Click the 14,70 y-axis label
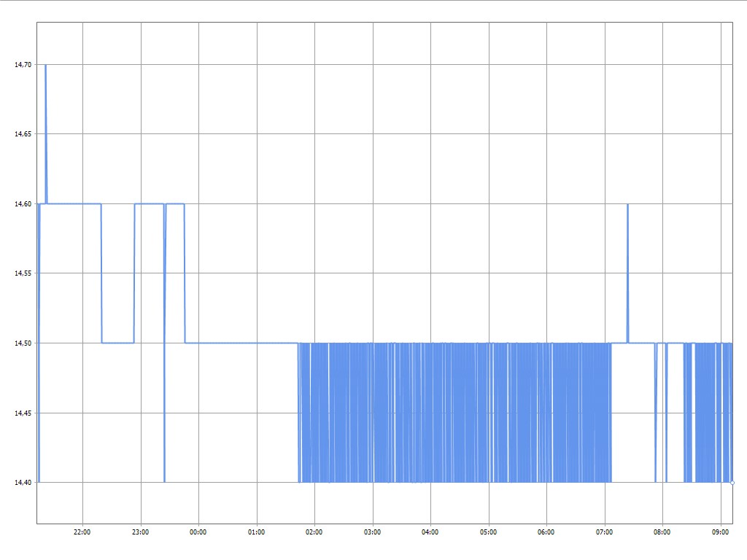Image resolution: width=747 pixels, height=560 pixels. 23,65
